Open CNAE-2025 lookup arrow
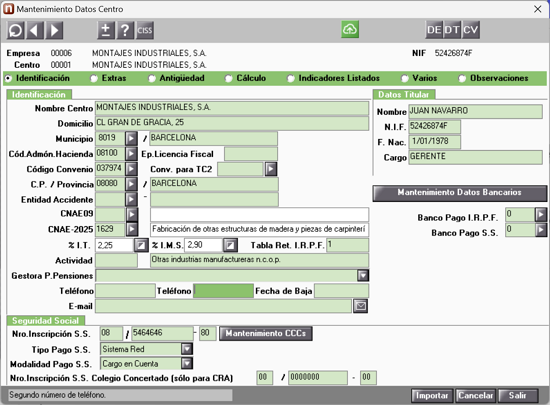The image size is (550, 405). [132, 229]
